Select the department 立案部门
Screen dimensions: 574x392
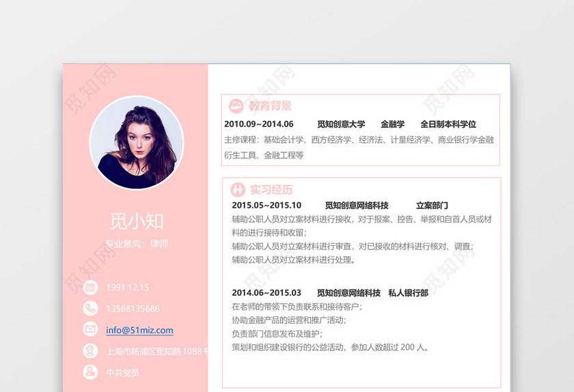tap(432, 206)
